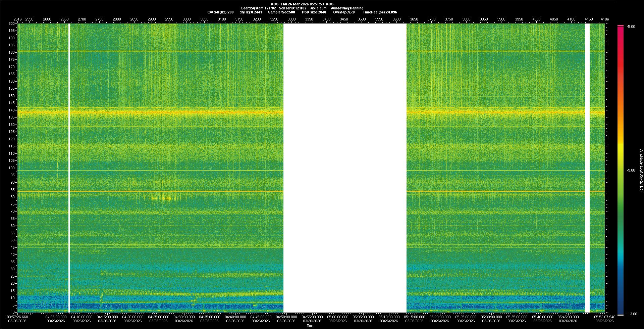644x329 pixels.
Task: Click the 200 Hz tick on the frequency axis
Action: [x=11, y=23]
